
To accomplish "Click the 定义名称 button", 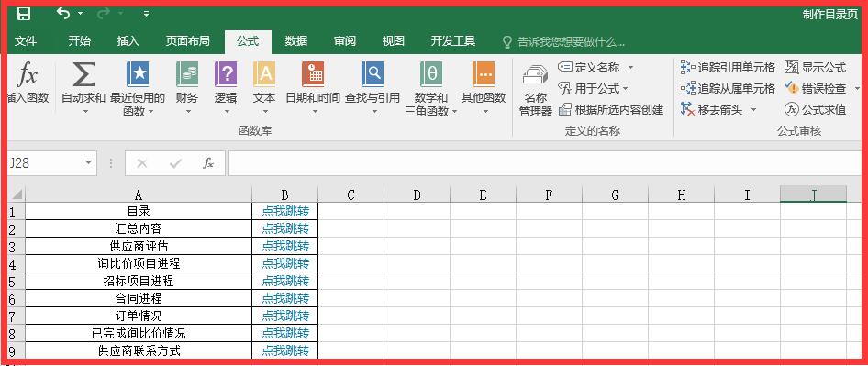I will coord(589,68).
